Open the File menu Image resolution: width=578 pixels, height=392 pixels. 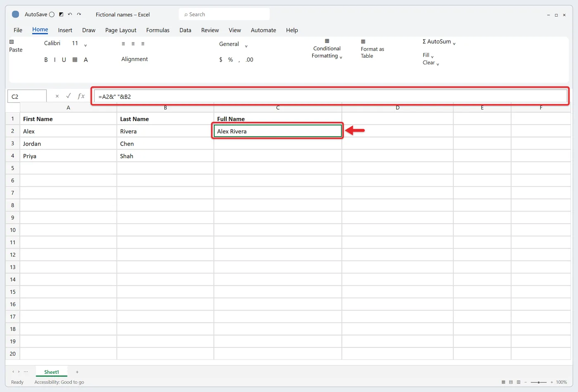[18, 30]
